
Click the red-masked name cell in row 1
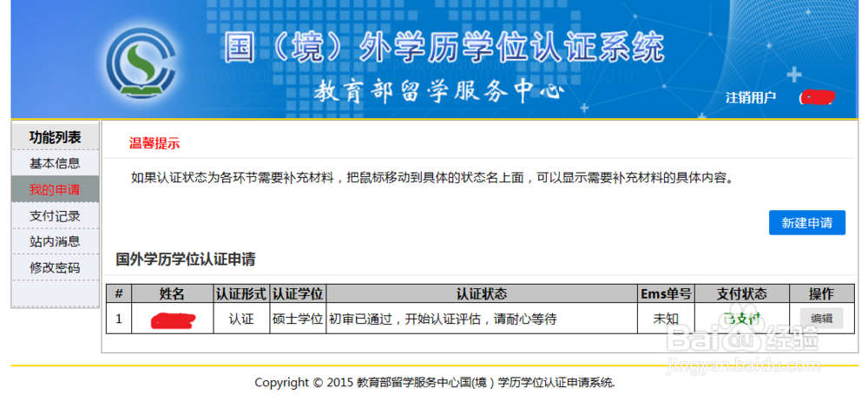[173, 320]
